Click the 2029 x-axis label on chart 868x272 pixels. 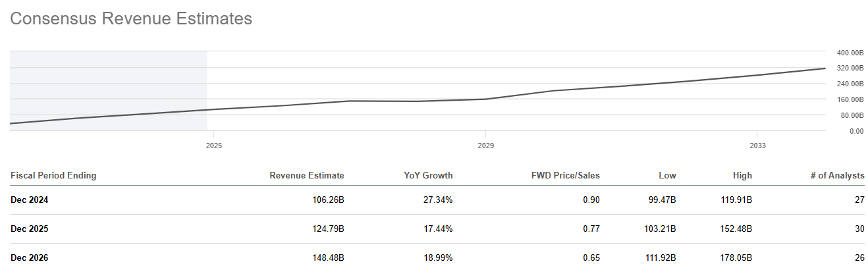485,145
